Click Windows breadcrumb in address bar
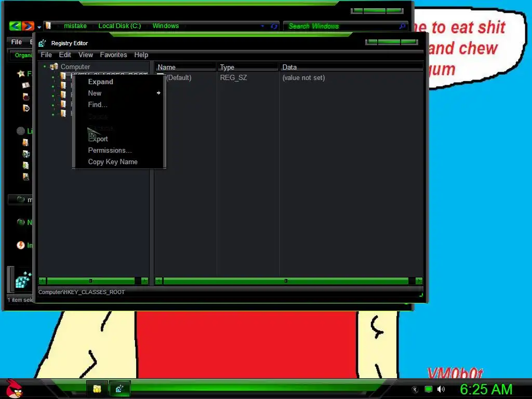The width and height of the screenshot is (532, 399). [166, 26]
